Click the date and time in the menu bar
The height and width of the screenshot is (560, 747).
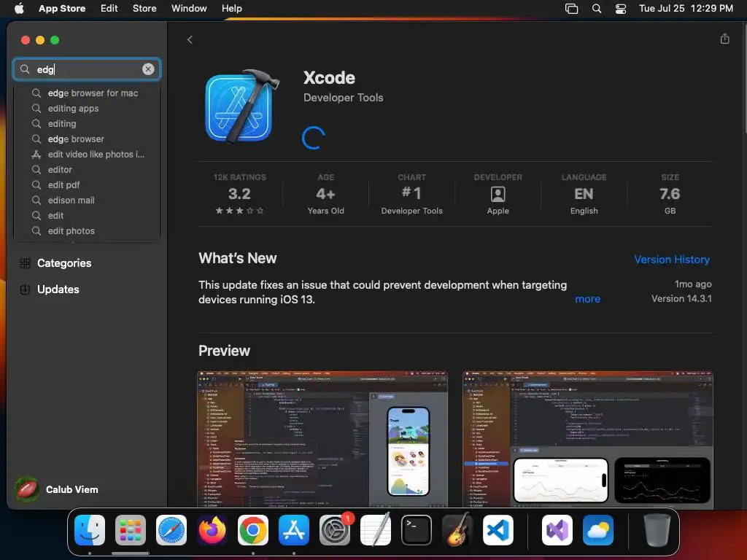(686, 8)
